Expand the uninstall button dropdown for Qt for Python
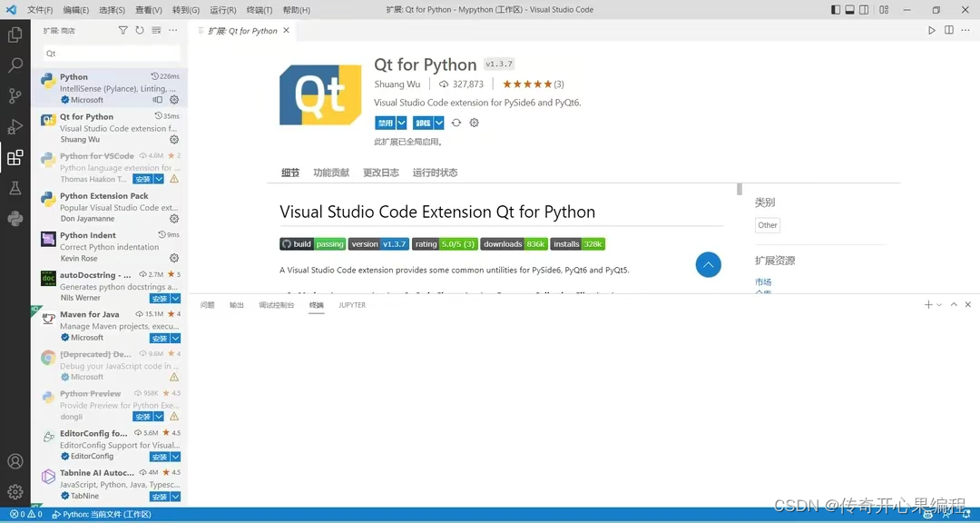 (x=439, y=123)
